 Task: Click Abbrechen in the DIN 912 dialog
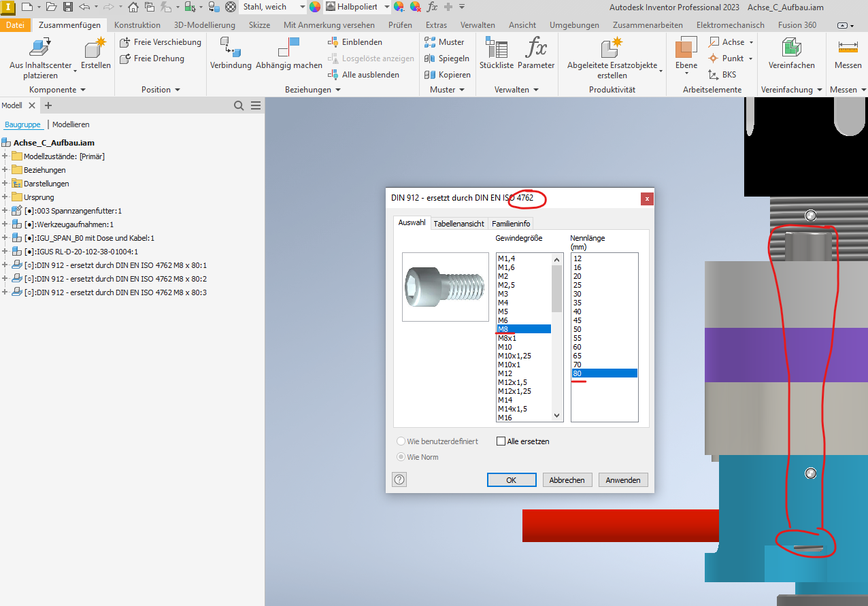pos(567,479)
